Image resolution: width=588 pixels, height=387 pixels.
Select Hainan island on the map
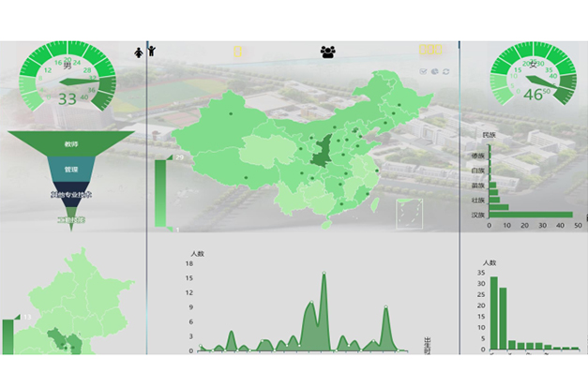[x=326, y=225]
